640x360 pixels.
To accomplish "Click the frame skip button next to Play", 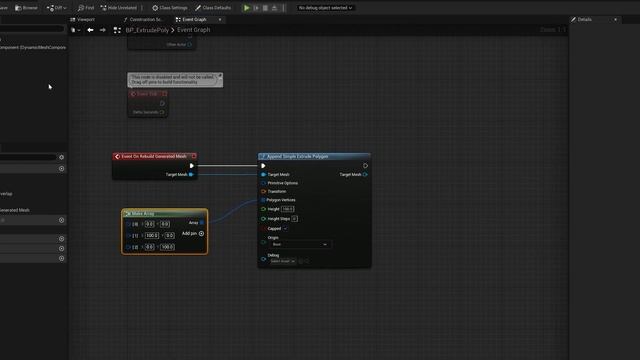I will 256,8.
